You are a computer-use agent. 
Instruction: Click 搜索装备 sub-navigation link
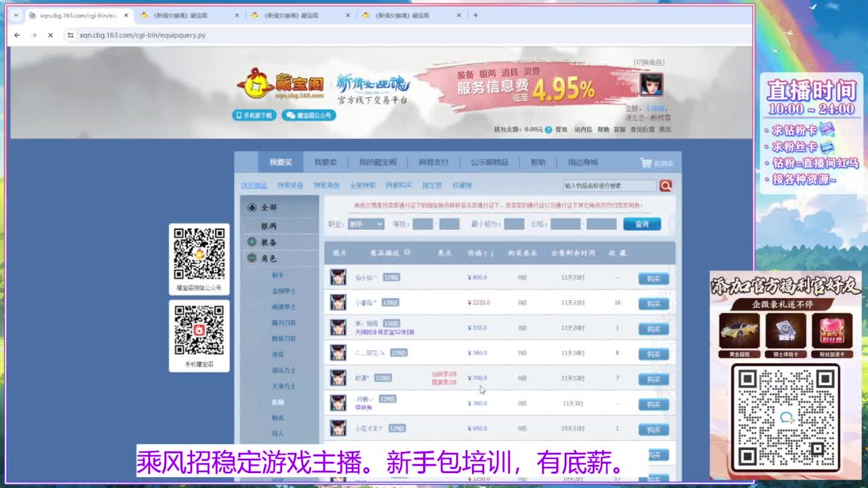click(290, 185)
